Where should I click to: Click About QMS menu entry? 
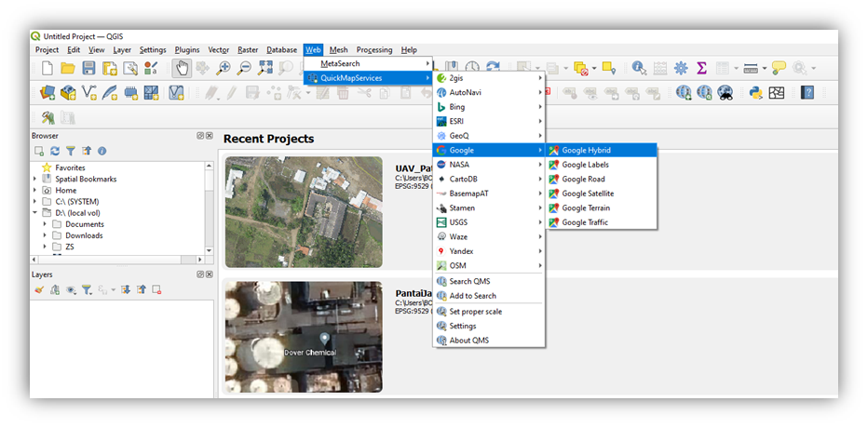pos(489,341)
